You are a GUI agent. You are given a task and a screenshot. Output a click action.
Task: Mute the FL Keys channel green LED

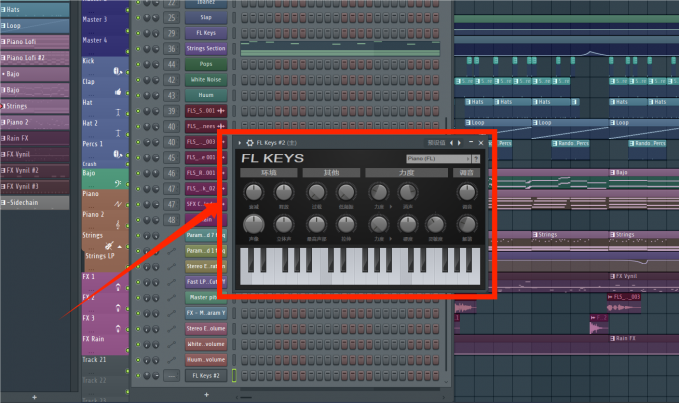pyautogui.click(x=138, y=33)
